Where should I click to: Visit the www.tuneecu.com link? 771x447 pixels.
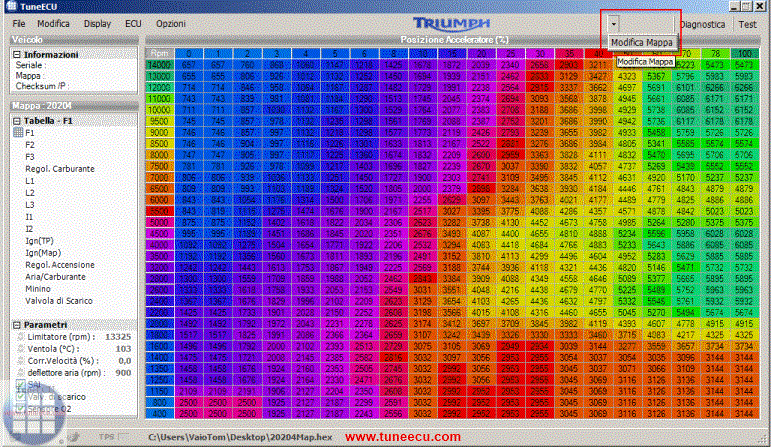coord(403,437)
